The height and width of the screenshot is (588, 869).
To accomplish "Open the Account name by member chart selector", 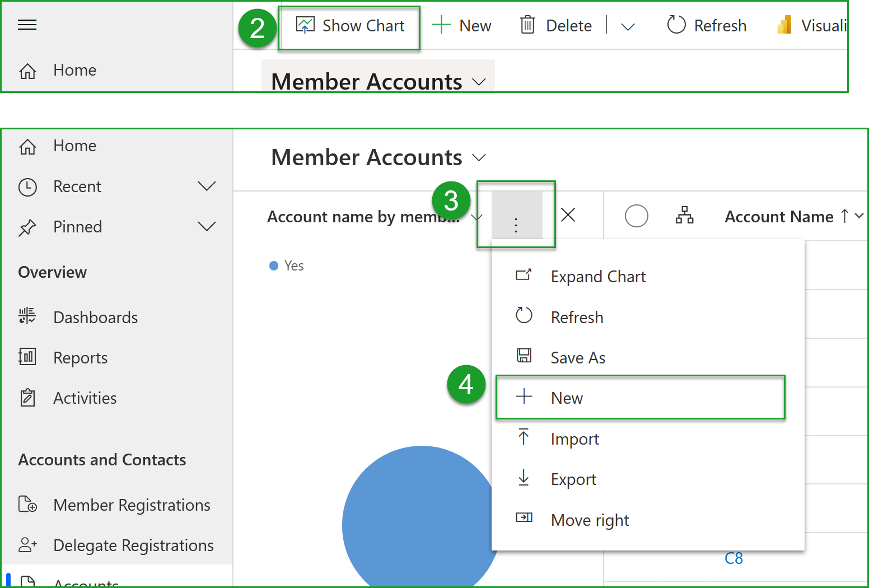I will pyautogui.click(x=476, y=217).
